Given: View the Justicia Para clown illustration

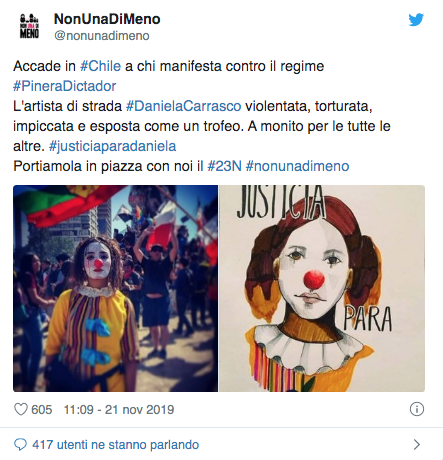Looking at the screenshot, I should tap(322, 288).
